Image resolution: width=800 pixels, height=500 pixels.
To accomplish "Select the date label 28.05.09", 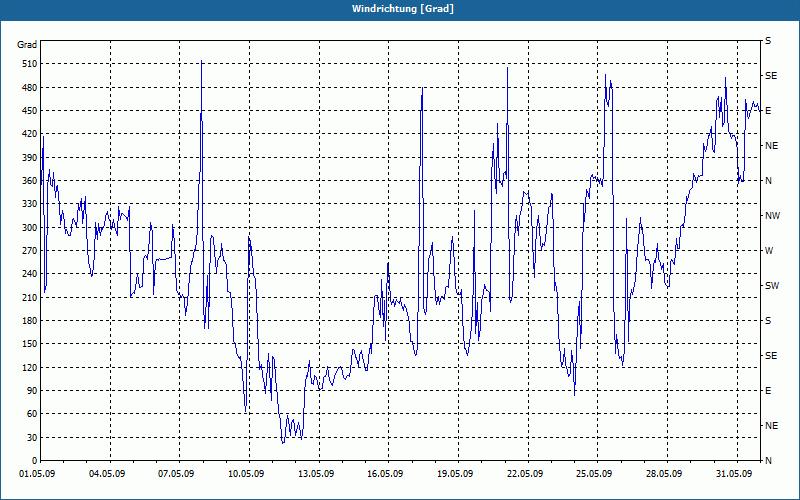I will coord(664,474).
